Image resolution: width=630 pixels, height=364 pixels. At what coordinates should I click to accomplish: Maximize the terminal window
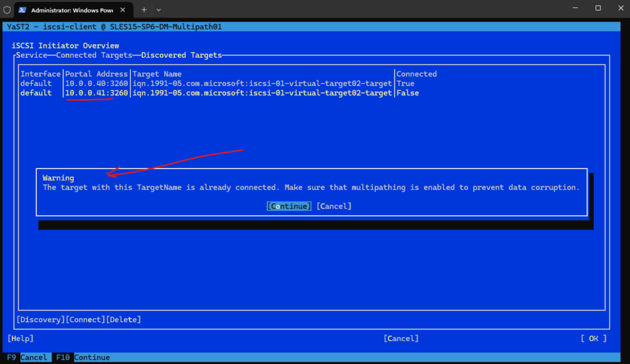[598, 8]
